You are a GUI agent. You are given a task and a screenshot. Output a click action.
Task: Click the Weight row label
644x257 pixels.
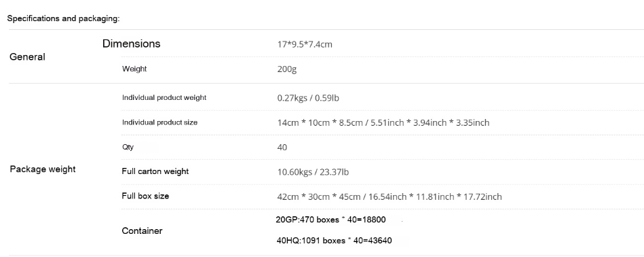point(134,69)
